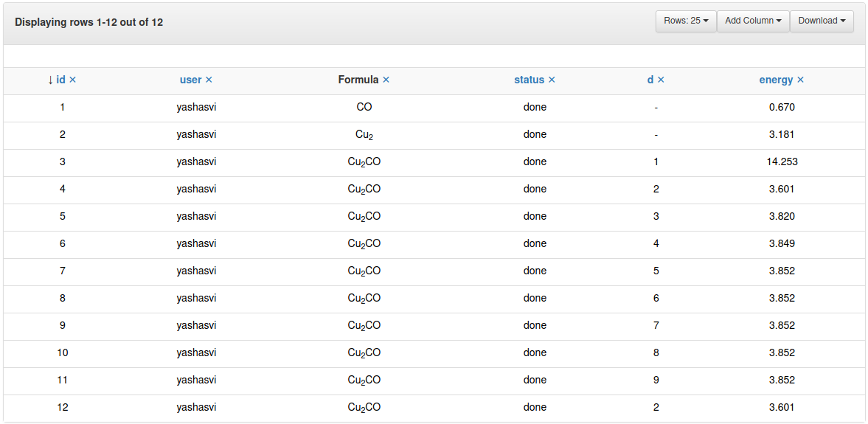Sort table by user column header
Image resolution: width=868 pixels, height=424 pixels.
pyautogui.click(x=191, y=80)
